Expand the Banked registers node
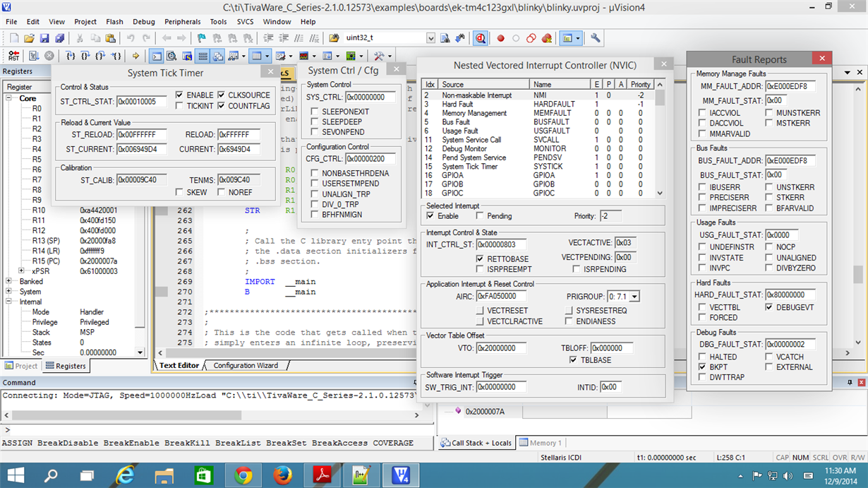 (8, 281)
